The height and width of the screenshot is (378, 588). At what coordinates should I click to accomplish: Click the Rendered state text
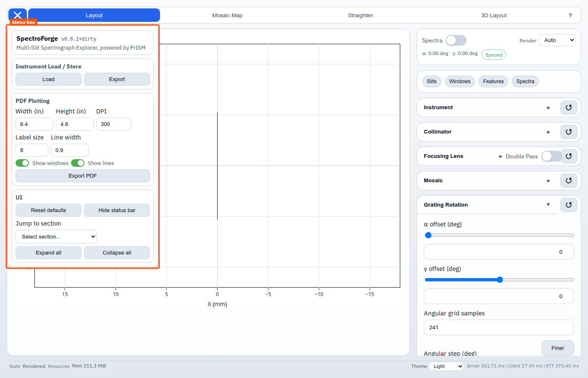(x=34, y=366)
